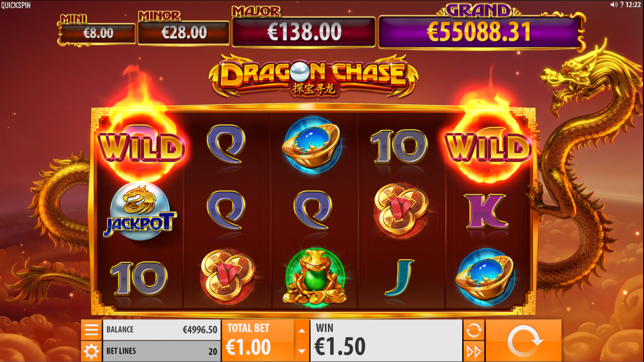The width and height of the screenshot is (644, 362).
Task: Click the flaming Wild symbol on fifth reel
Action: pyautogui.click(x=488, y=147)
